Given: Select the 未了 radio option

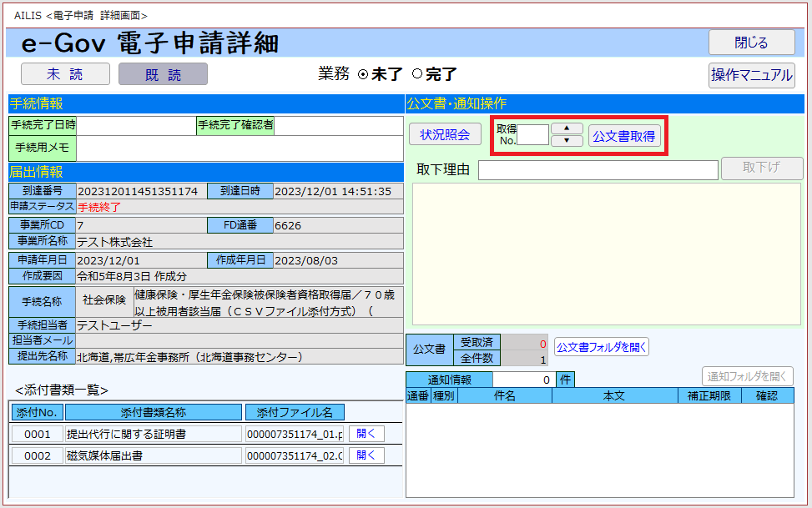Looking at the screenshot, I should pyautogui.click(x=363, y=74).
